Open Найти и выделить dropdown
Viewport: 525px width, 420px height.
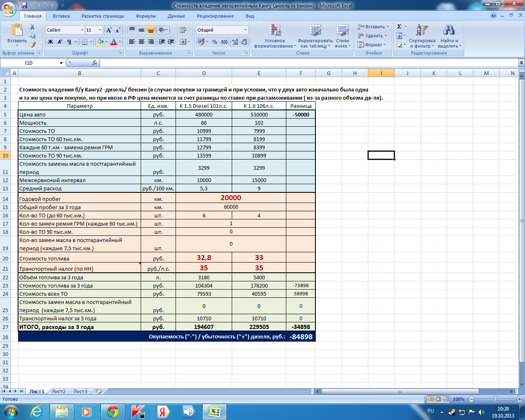pyautogui.click(x=450, y=37)
